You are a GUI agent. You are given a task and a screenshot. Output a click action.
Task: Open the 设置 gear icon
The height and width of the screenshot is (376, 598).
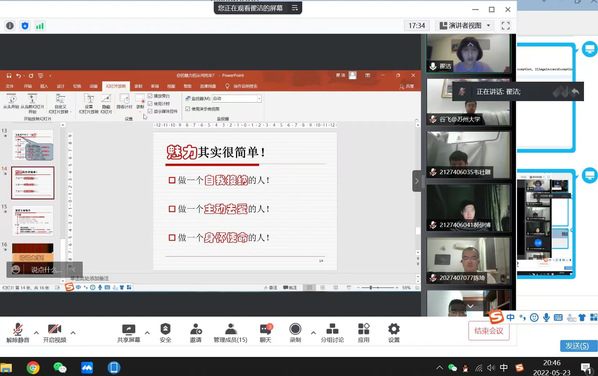[x=394, y=333]
